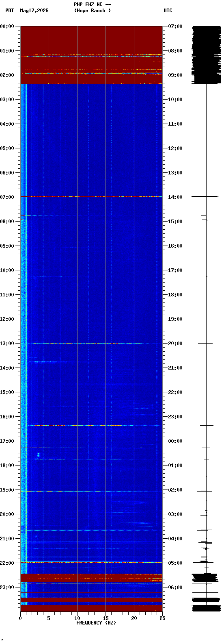Click the '05:00' label on the UTC axis

(175, 563)
